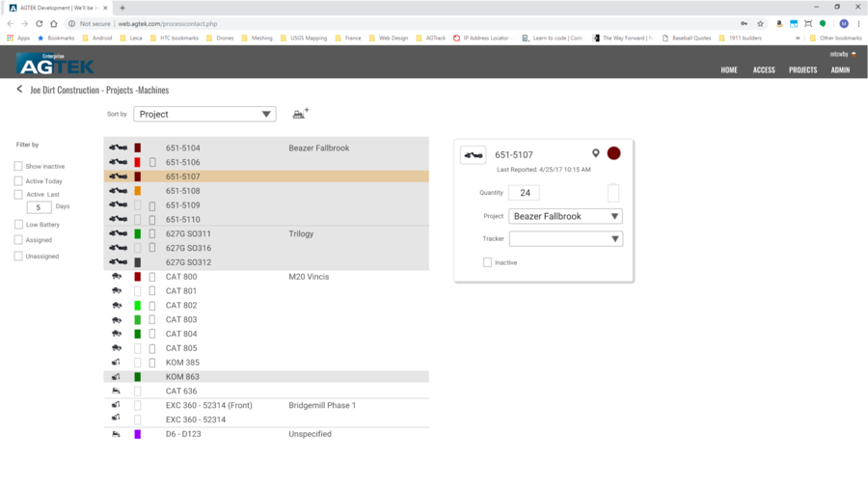
Task: Expand the Project dropdown showing Beazer Fallbrook
Action: coord(565,217)
